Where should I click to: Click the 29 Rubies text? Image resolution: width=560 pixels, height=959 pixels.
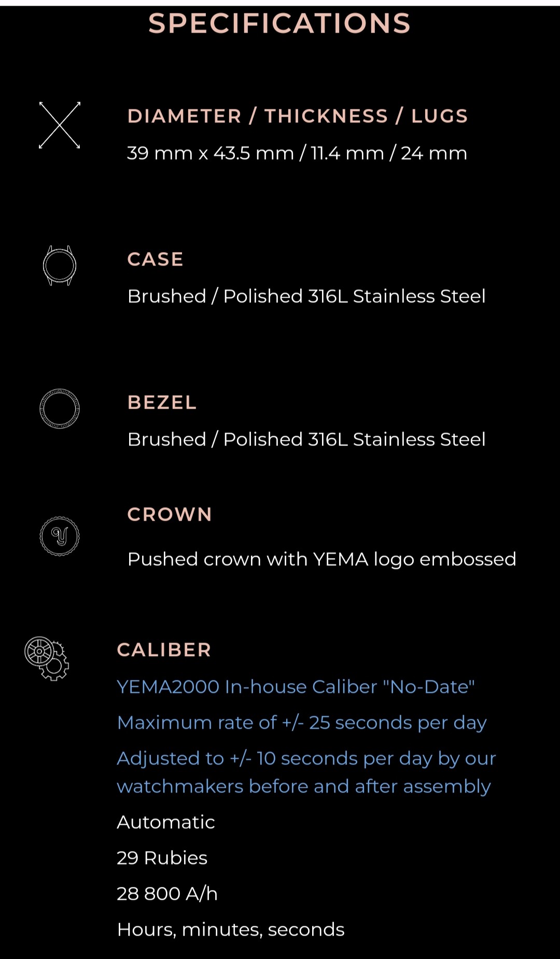(162, 858)
